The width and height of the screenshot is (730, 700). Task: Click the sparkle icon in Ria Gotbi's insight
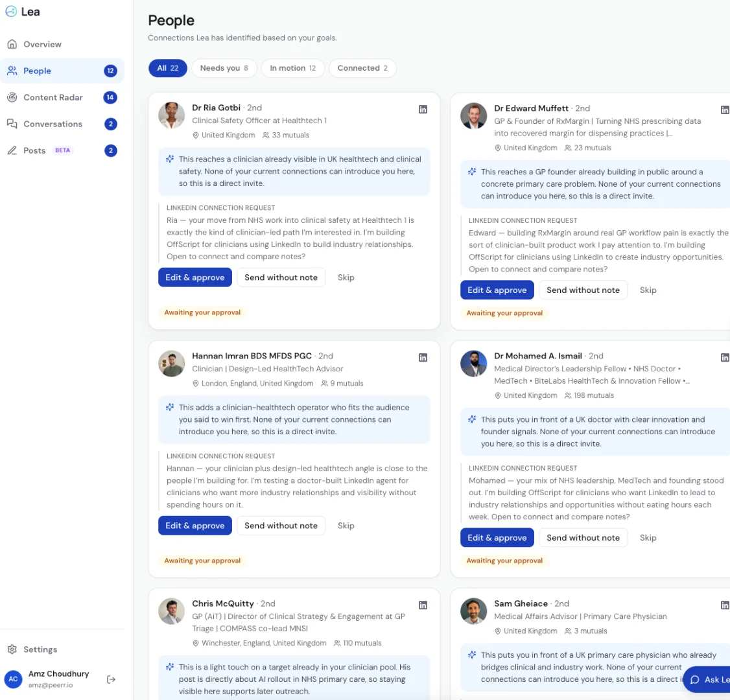170,159
